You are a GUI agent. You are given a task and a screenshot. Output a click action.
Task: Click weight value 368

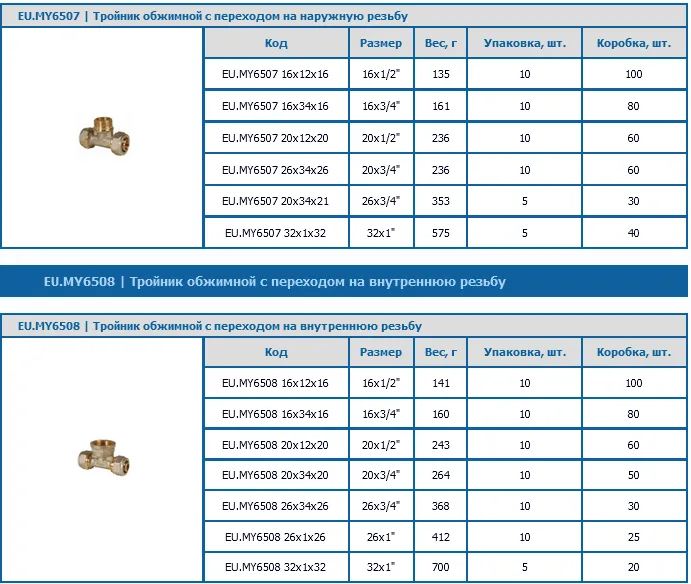441,506
